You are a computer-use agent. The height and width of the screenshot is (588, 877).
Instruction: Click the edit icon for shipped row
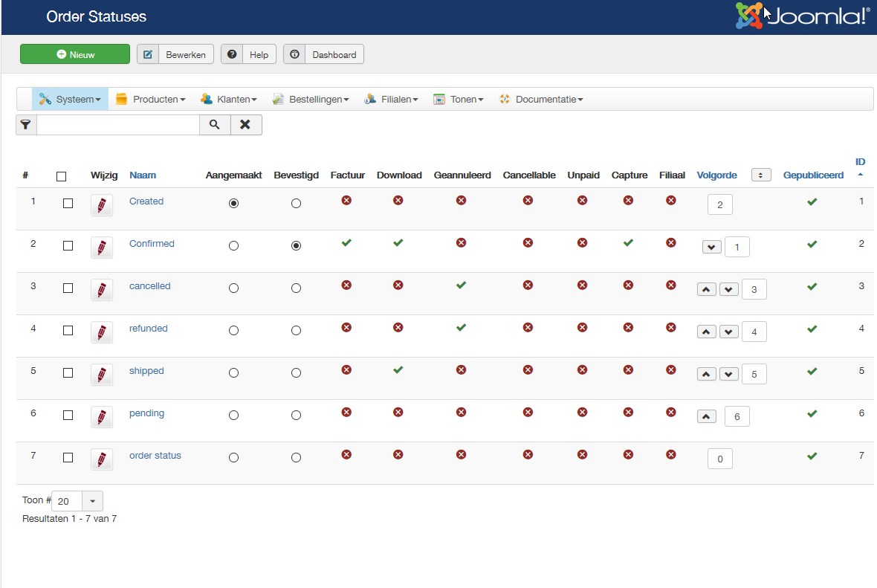click(102, 375)
